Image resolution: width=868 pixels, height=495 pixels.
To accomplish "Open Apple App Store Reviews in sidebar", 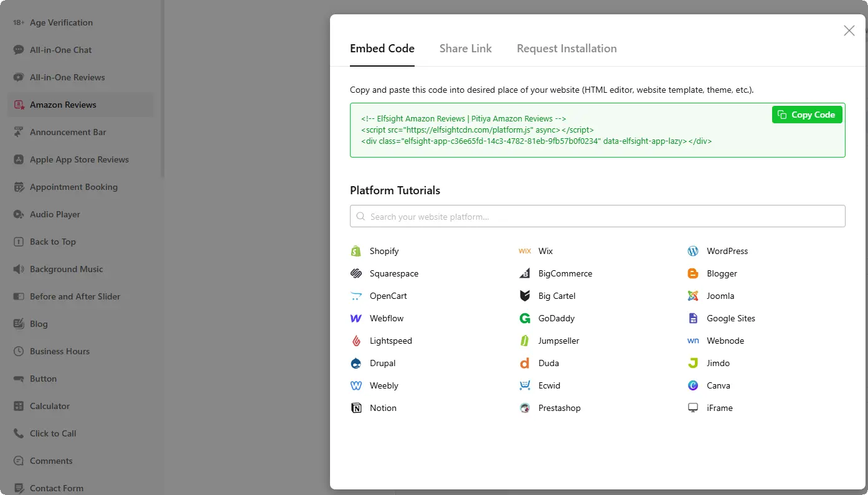I will pyautogui.click(x=80, y=159).
